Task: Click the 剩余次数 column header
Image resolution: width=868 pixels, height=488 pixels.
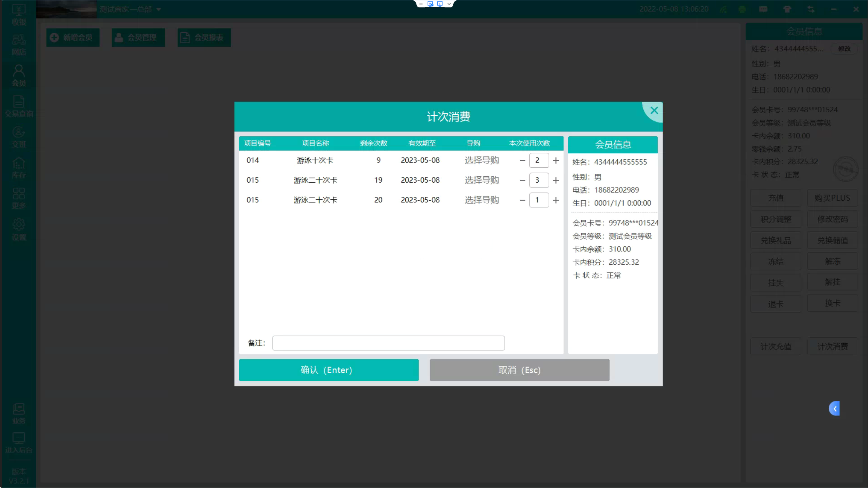Action: pyautogui.click(x=374, y=143)
